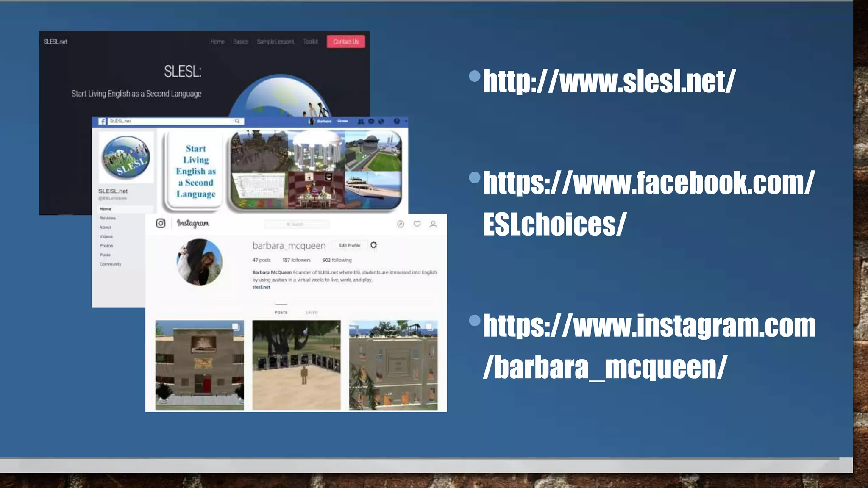Image resolution: width=868 pixels, height=488 pixels.
Task: Click SLESL: heading on website screenshot
Action: (x=183, y=71)
